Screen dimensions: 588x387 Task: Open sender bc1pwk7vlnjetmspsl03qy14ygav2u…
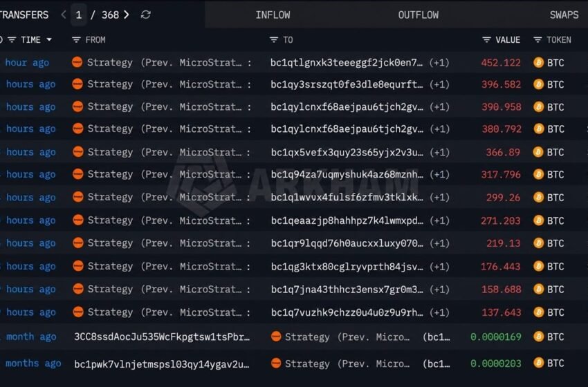click(x=162, y=364)
